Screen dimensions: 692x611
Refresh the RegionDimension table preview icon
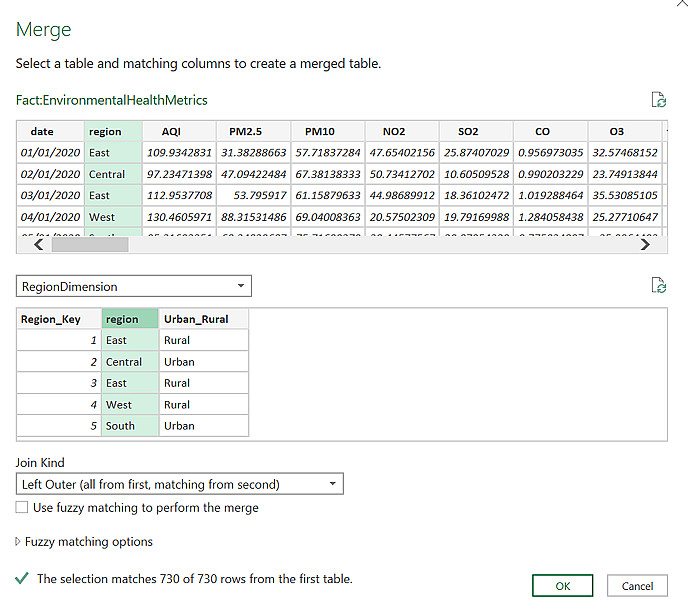tap(658, 286)
